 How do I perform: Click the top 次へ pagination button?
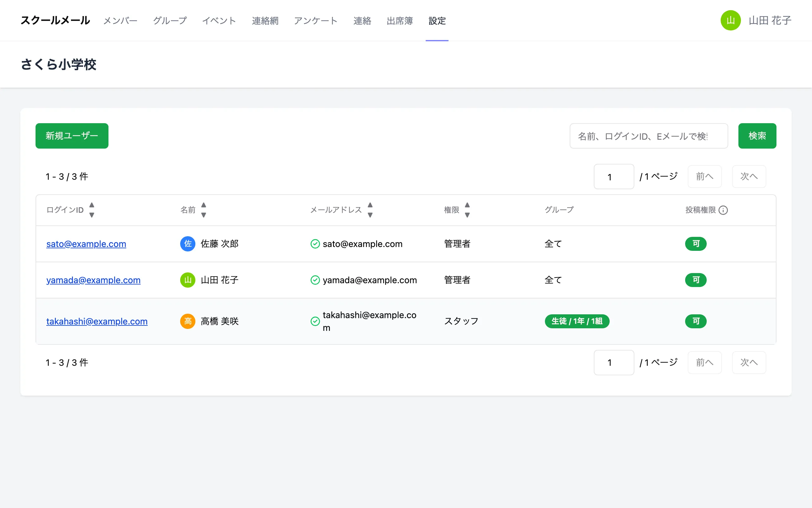point(749,177)
